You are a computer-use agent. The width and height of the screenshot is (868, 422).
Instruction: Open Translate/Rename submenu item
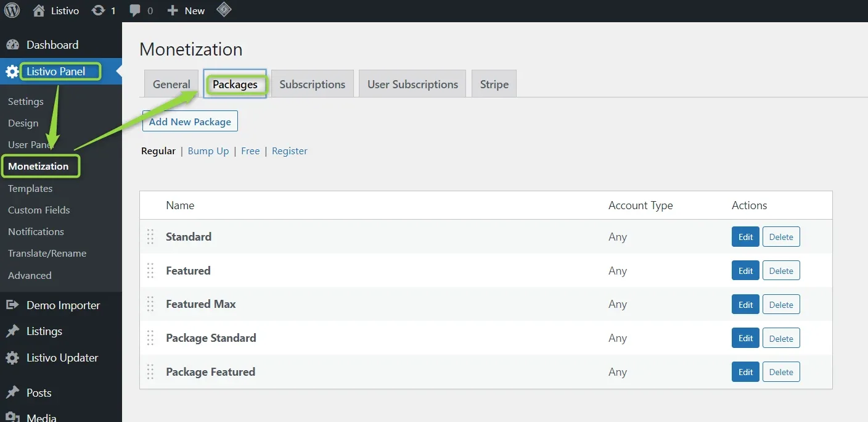(47, 254)
